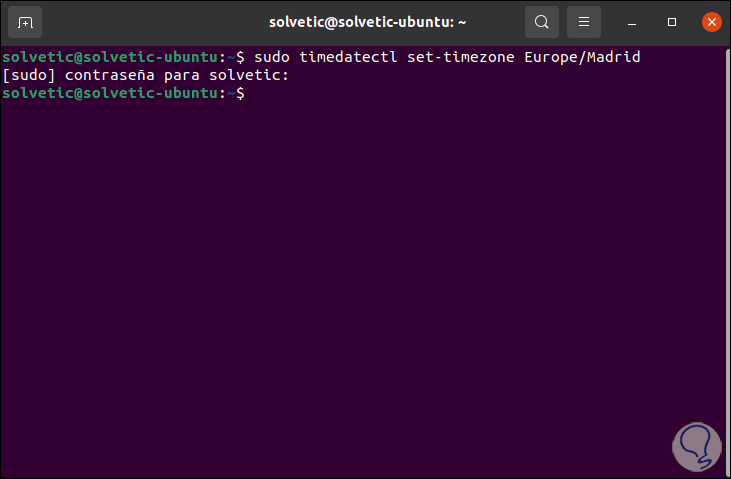This screenshot has height=479, width=731.
Task: Close the terminal window
Action: 712,22
